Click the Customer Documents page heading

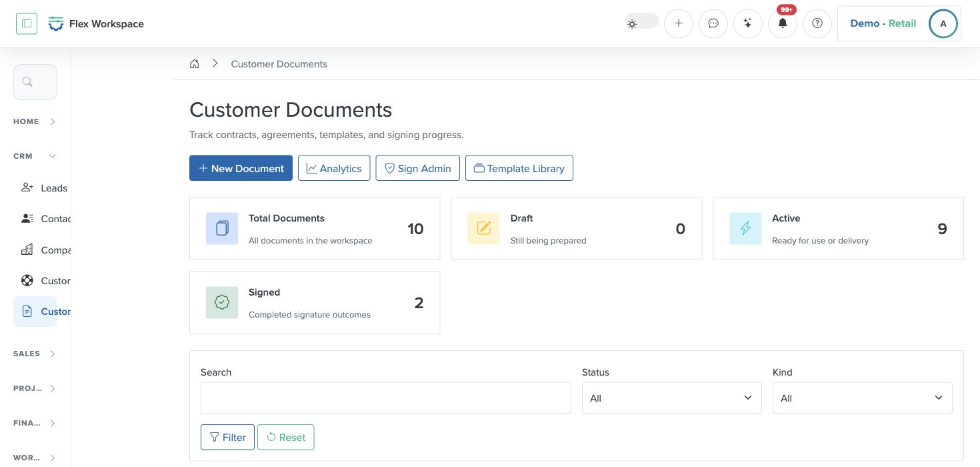pos(291,109)
